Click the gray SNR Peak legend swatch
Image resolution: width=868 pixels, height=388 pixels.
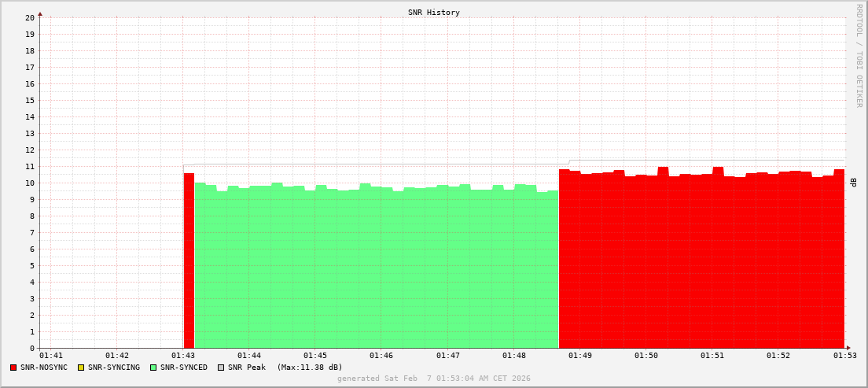tap(221, 368)
